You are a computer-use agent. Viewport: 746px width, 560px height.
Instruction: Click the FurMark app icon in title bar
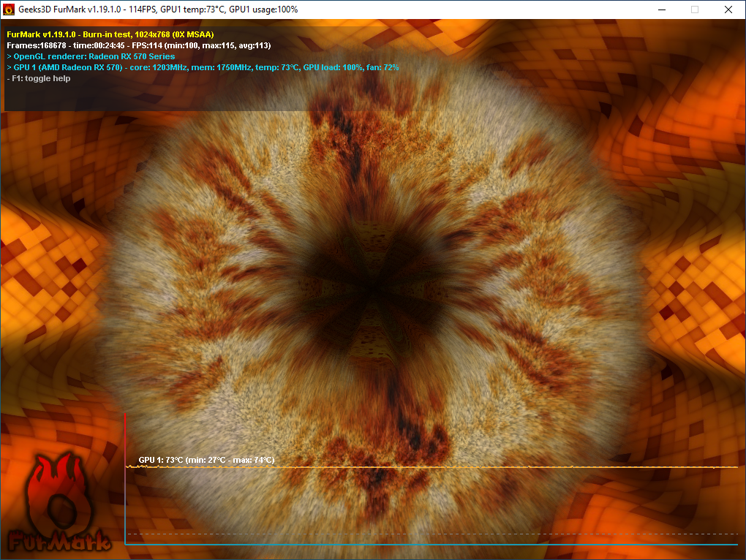[x=9, y=10]
